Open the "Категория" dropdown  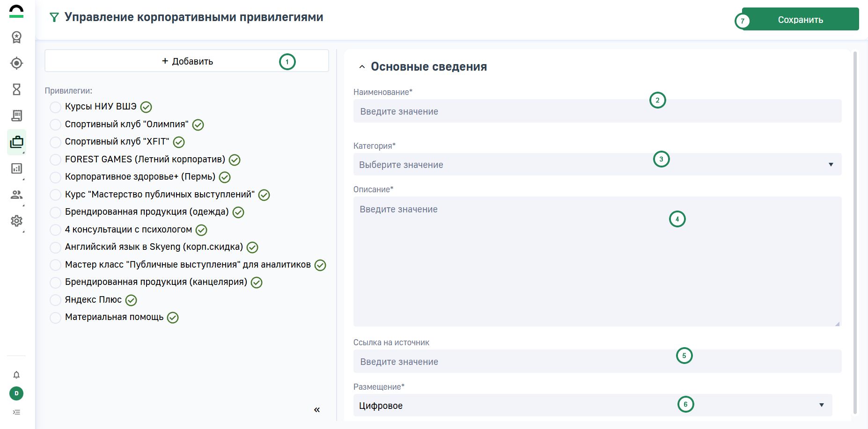[597, 165]
